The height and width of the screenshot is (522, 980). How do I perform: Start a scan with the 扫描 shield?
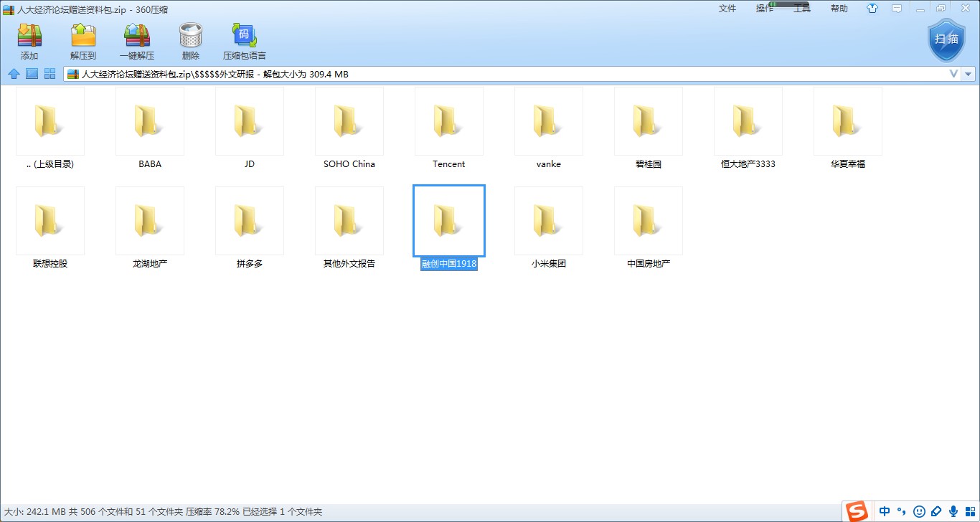pos(947,41)
